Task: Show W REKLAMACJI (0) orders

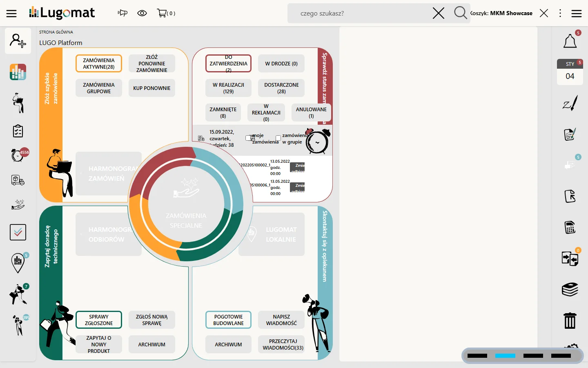Action: 266,113
